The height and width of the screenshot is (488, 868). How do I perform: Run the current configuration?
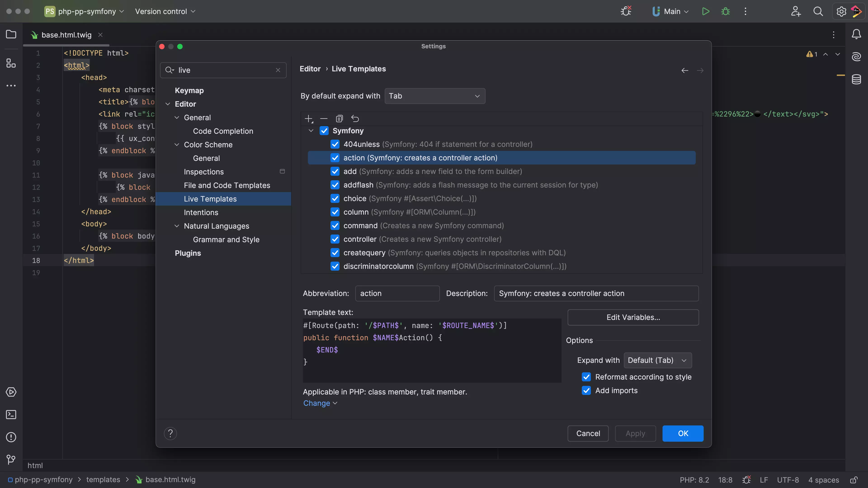pyautogui.click(x=705, y=11)
